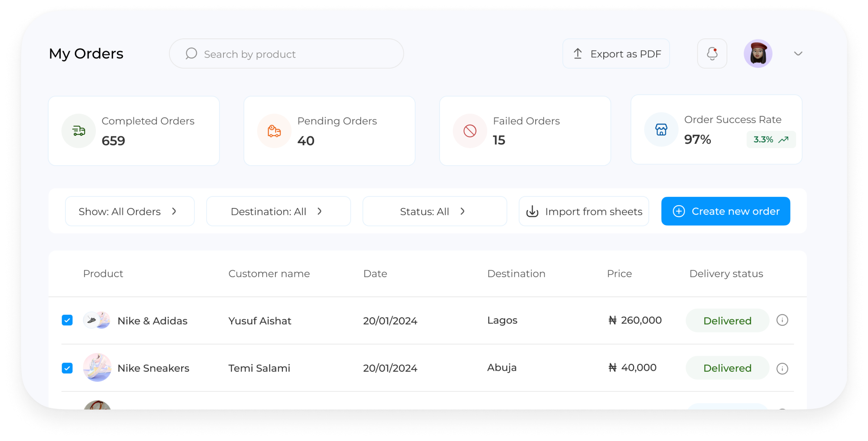The width and height of the screenshot is (868, 441).
Task: Click the Delivered status of Yusuf Aishat's order
Action: (727, 320)
